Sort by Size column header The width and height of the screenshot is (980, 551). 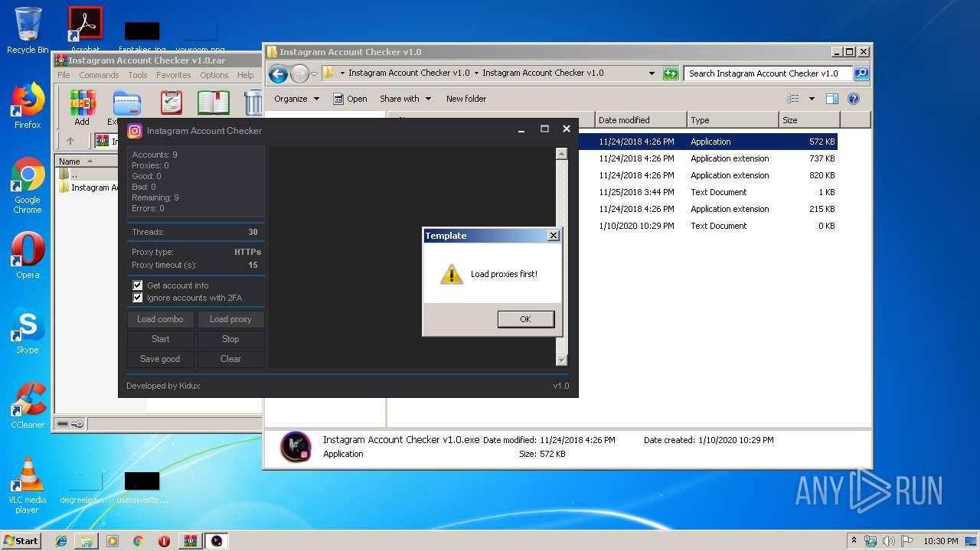[x=809, y=120]
